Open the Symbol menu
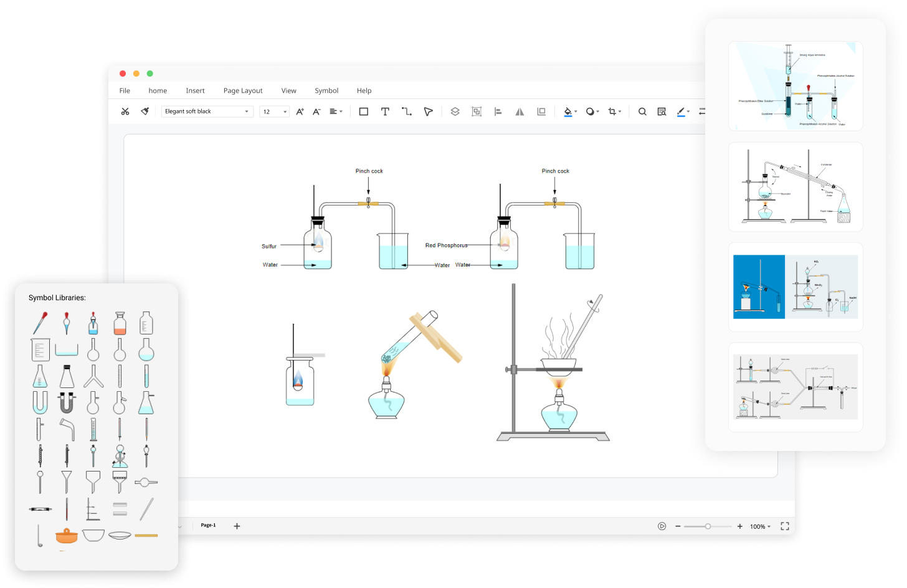The width and height of the screenshot is (907, 588). coord(326,90)
